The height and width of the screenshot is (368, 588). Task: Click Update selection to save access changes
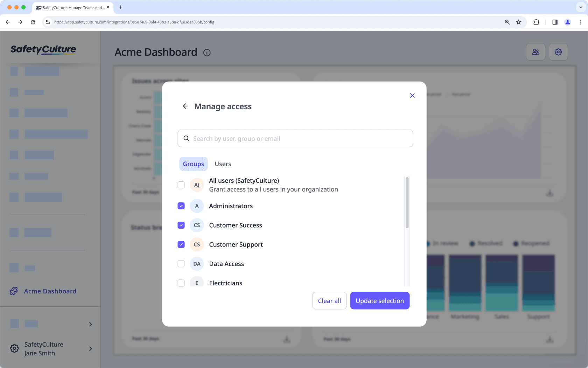point(380,300)
